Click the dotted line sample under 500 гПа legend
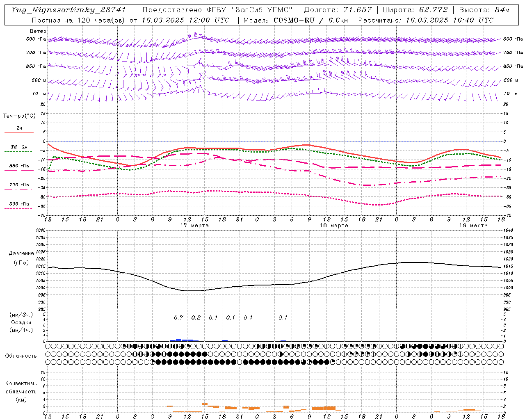The height and width of the screenshot is (420, 525). tap(18, 208)
